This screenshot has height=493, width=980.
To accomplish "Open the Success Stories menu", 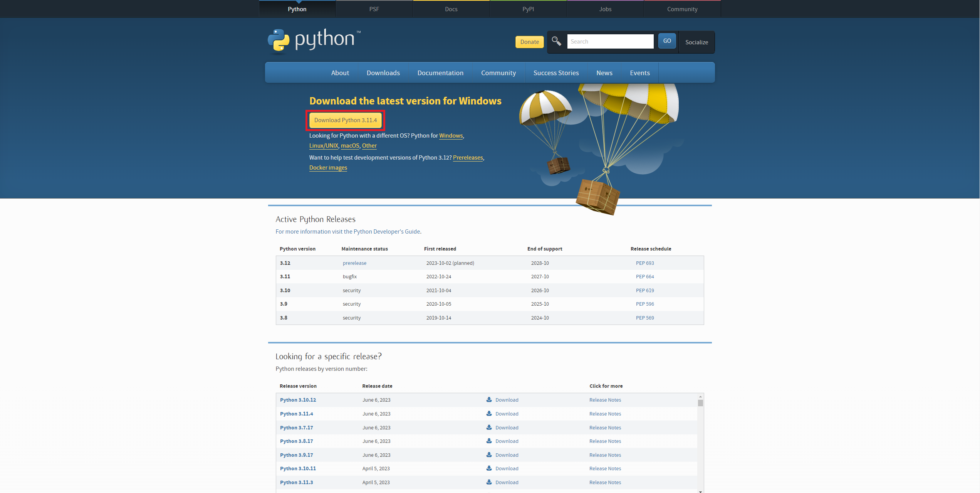I will click(x=556, y=73).
